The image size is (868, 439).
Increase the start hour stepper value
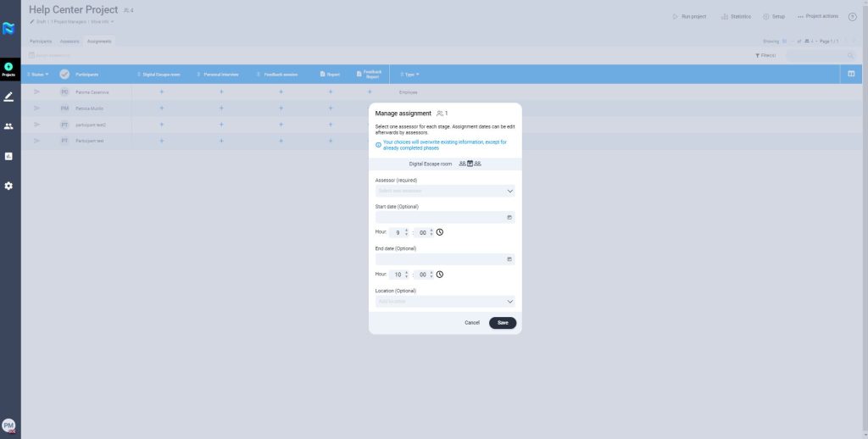tap(407, 230)
